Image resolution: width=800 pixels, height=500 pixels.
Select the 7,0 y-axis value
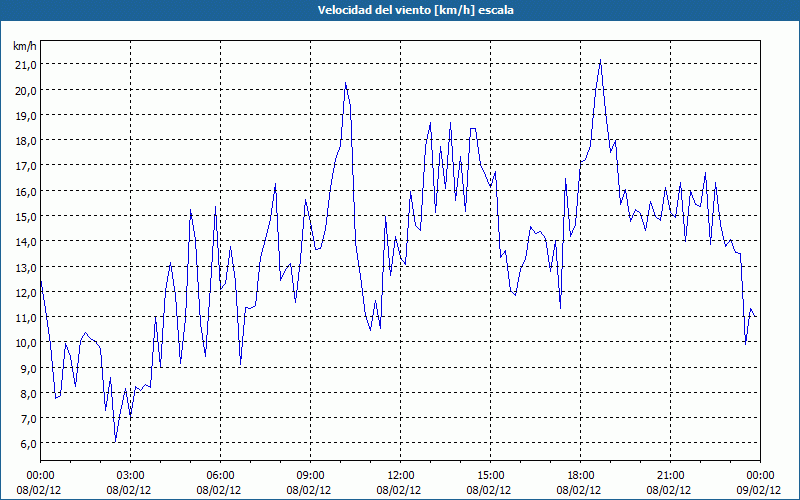point(29,418)
